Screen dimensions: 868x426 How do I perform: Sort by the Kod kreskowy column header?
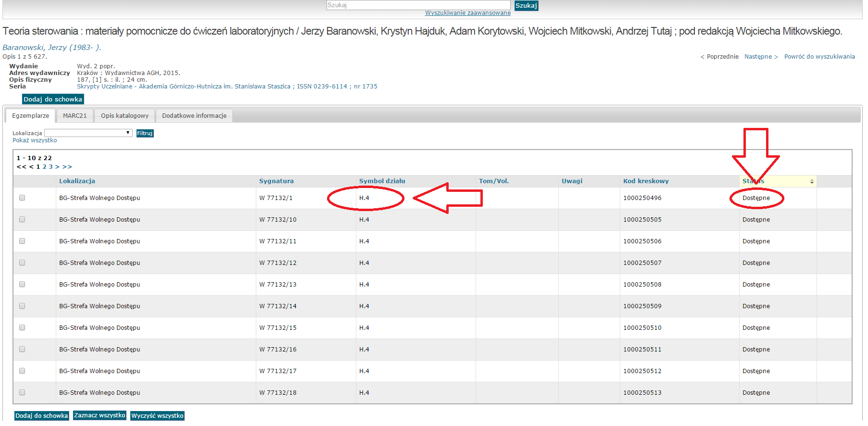646,181
